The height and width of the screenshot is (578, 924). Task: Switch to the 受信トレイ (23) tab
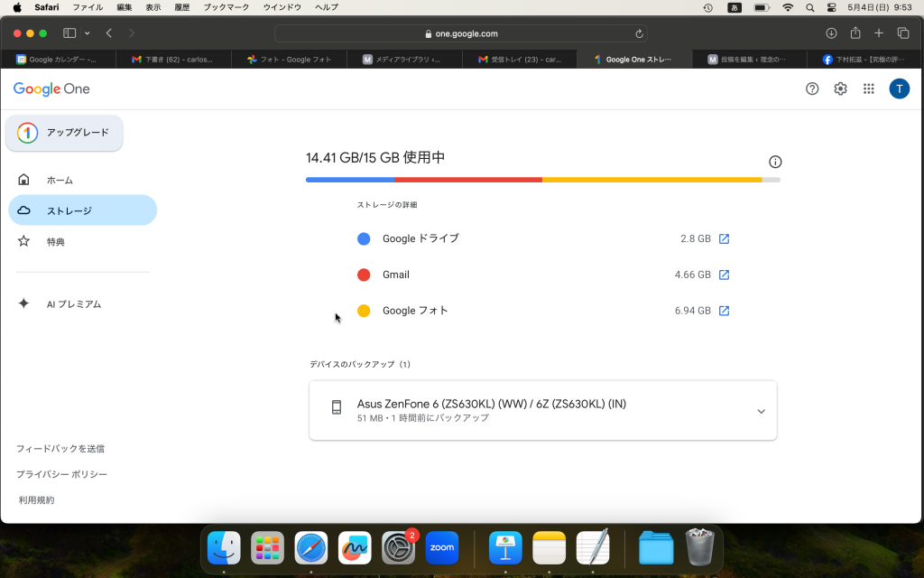520,60
